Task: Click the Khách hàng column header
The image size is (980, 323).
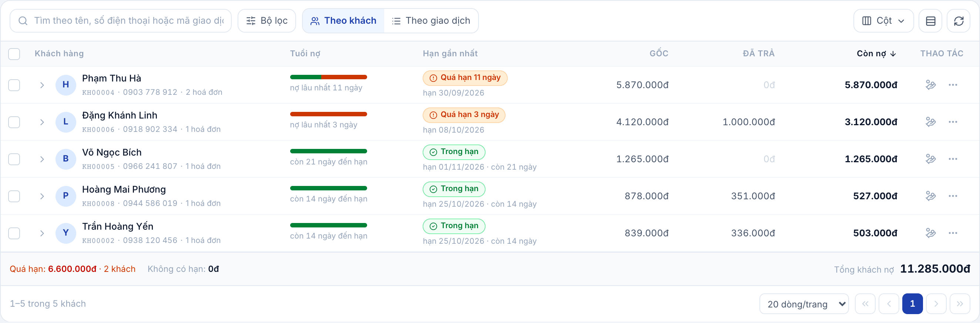Action: tap(59, 53)
